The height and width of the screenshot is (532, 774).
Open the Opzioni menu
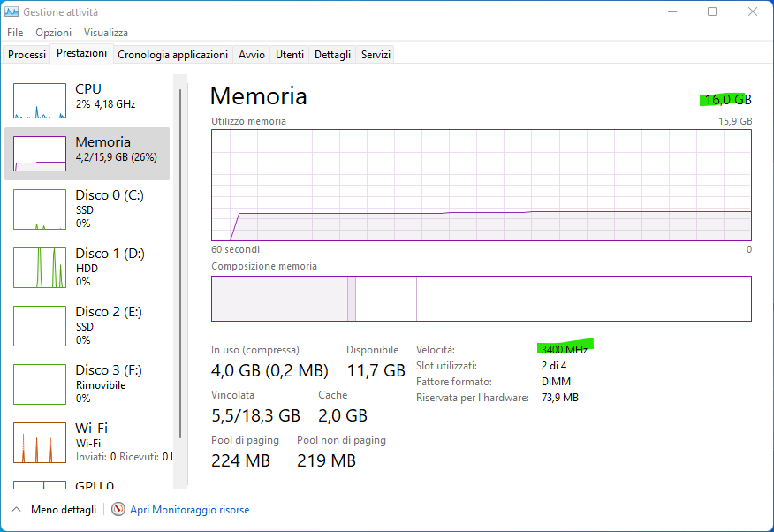point(53,33)
